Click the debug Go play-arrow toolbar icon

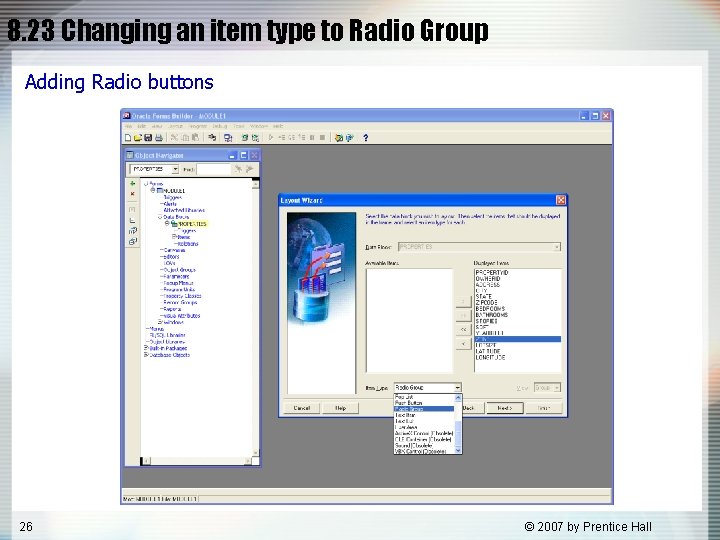(271, 138)
